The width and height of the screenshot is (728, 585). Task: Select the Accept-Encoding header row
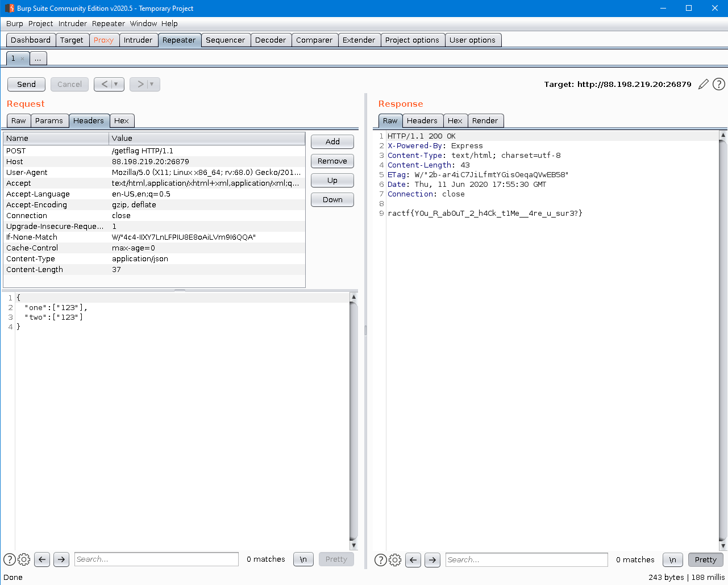154,205
